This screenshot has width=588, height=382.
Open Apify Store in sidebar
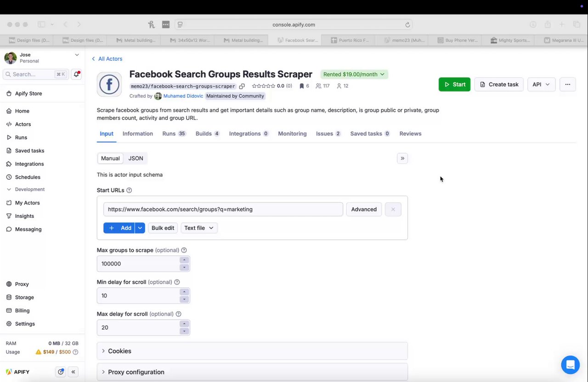click(28, 93)
